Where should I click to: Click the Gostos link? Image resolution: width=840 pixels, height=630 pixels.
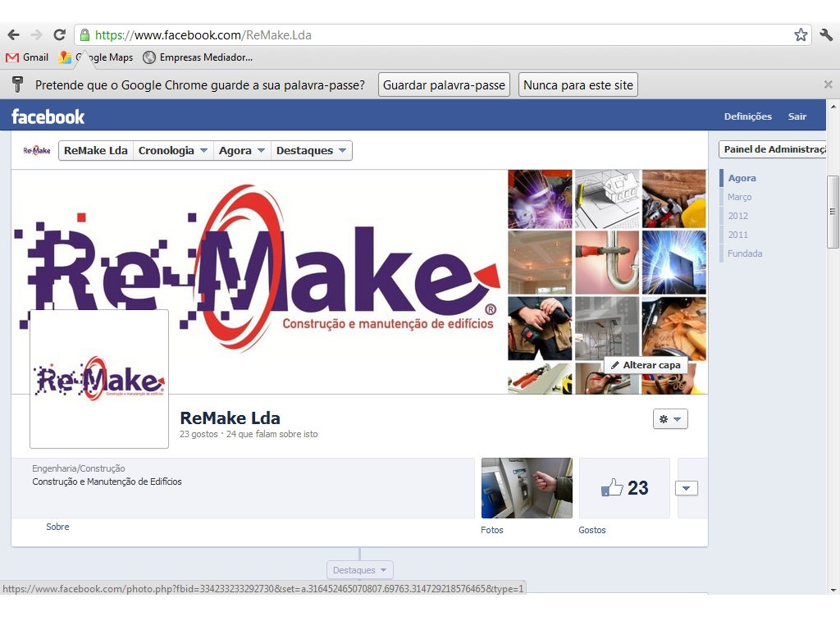tap(592, 530)
